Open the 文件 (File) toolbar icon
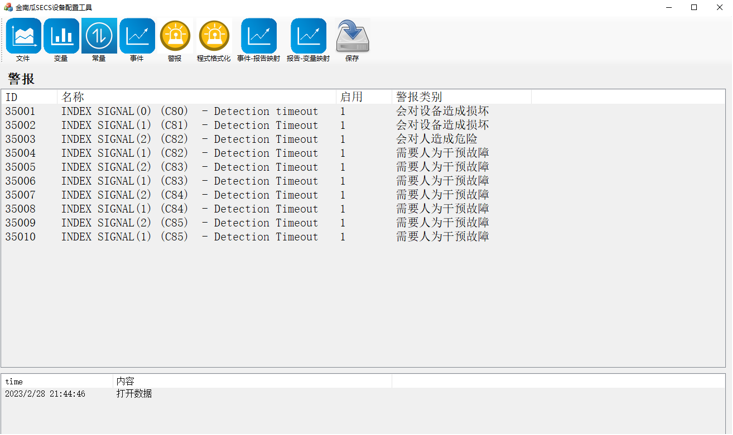 tap(23, 37)
